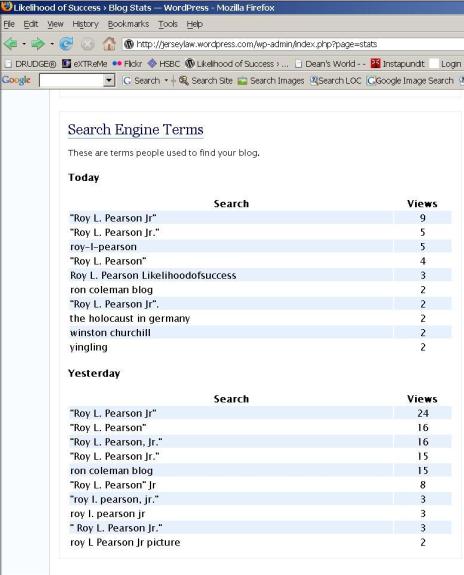
Task: Open the File menu
Action: pyautogui.click(x=9, y=24)
